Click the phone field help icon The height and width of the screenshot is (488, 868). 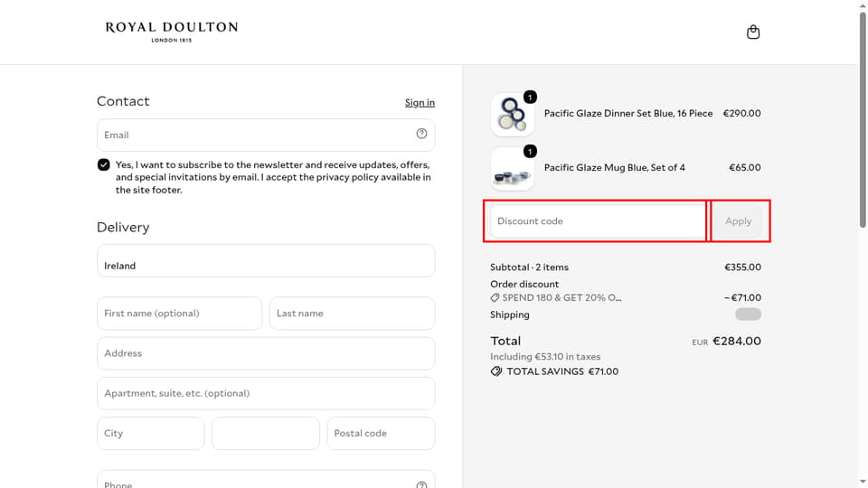point(422,484)
